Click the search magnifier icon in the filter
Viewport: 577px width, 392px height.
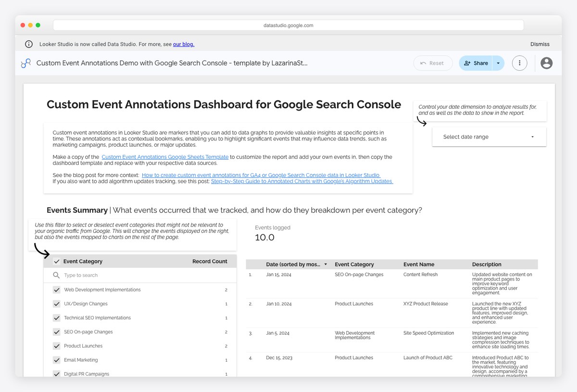click(x=56, y=275)
